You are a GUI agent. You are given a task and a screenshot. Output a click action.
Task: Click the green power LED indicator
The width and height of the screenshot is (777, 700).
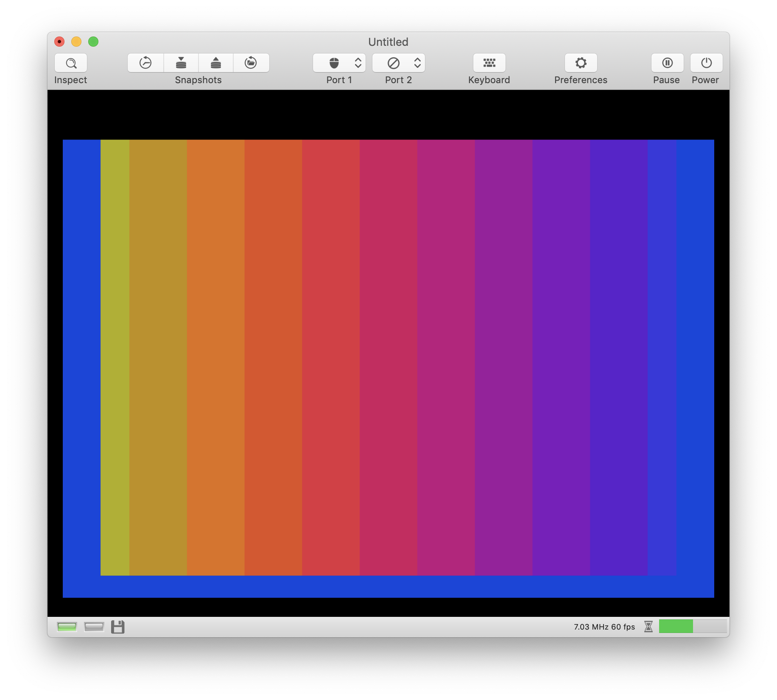(67, 627)
